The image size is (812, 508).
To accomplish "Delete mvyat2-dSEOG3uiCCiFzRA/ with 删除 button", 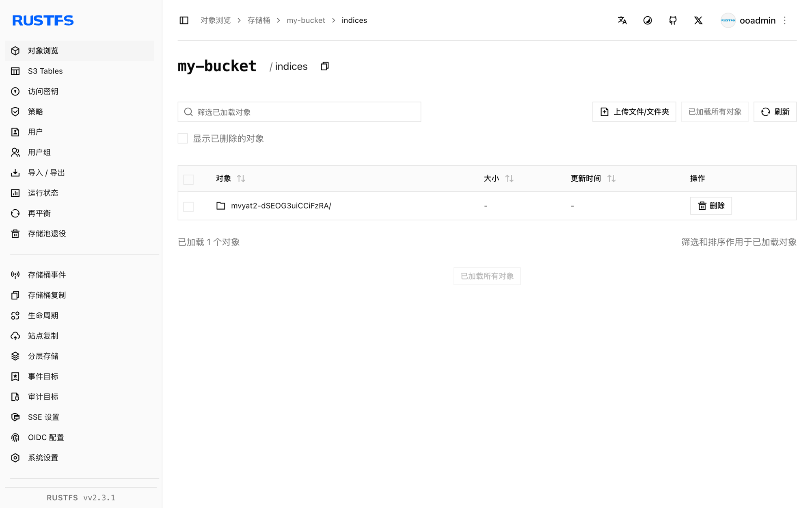I will coord(711,206).
